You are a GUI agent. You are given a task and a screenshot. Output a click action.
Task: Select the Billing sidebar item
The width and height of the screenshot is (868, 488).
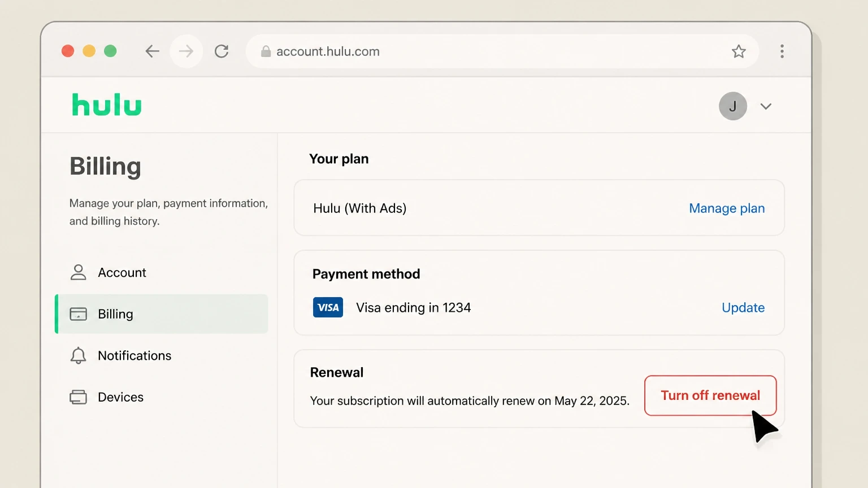pyautogui.click(x=162, y=314)
